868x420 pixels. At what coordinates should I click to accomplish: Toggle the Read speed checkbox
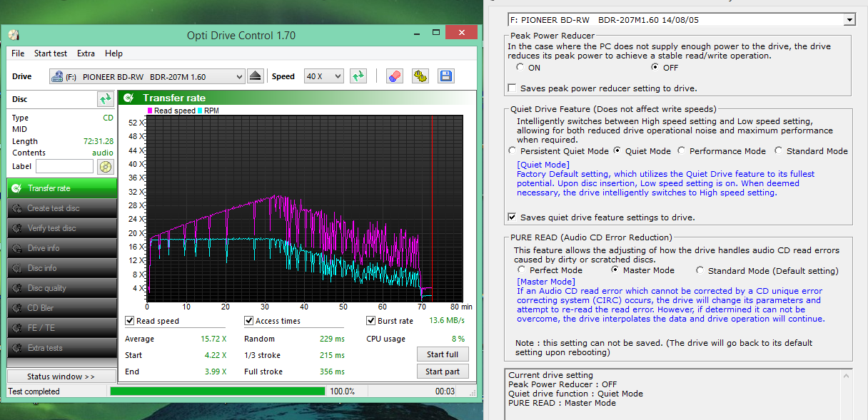(x=130, y=321)
